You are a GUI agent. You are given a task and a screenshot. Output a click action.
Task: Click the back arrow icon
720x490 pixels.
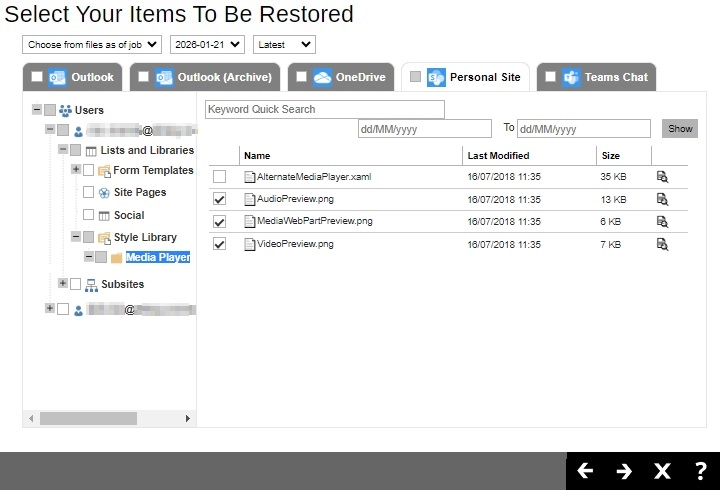pyautogui.click(x=585, y=471)
